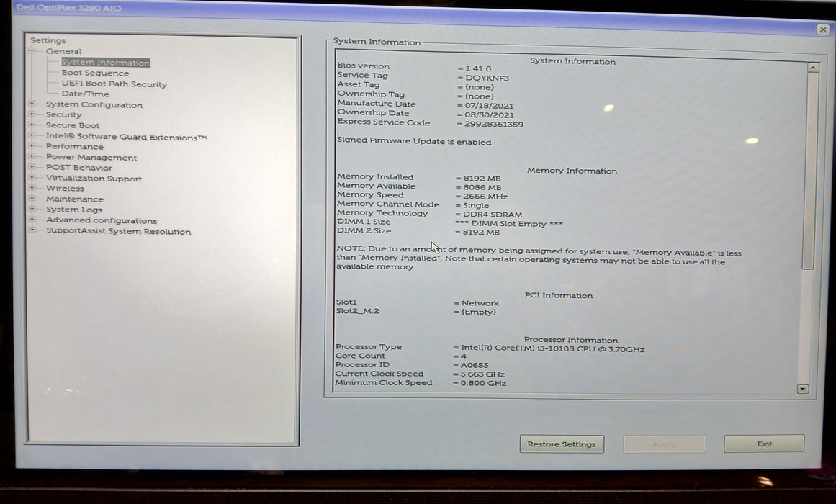The height and width of the screenshot is (504, 836).
Task: Click the System Information scrollbar thumb
Action: pyautogui.click(x=811, y=171)
